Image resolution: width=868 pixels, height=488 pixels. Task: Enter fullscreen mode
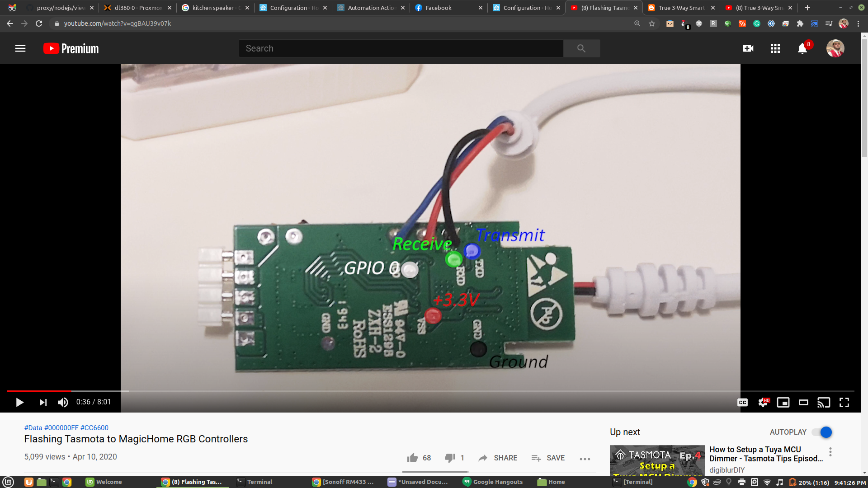point(844,402)
